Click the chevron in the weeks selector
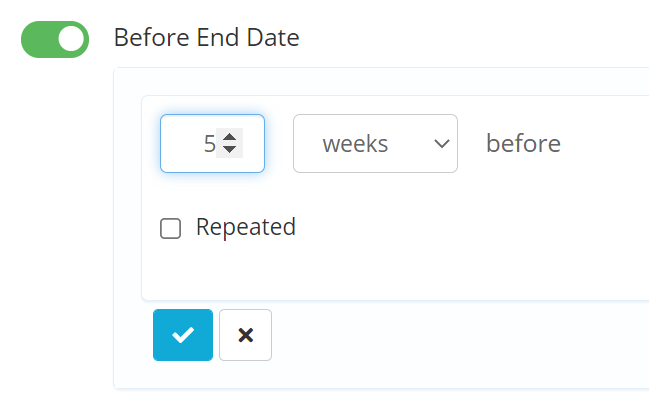This screenshot has width=649, height=403. click(441, 144)
